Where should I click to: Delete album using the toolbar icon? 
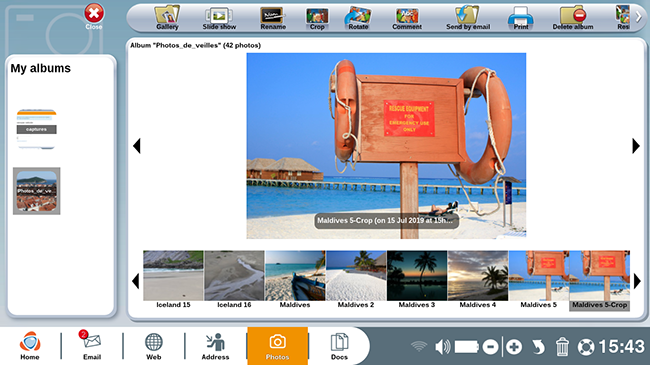click(572, 18)
